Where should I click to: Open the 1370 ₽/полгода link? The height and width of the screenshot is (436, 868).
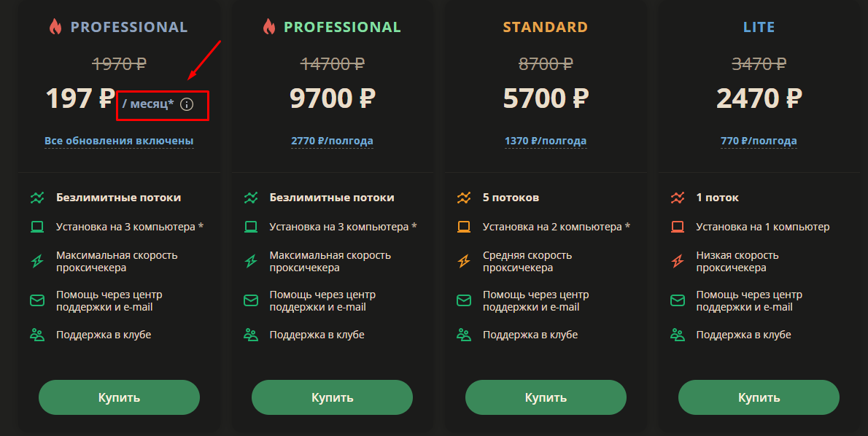tap(546, 141)
